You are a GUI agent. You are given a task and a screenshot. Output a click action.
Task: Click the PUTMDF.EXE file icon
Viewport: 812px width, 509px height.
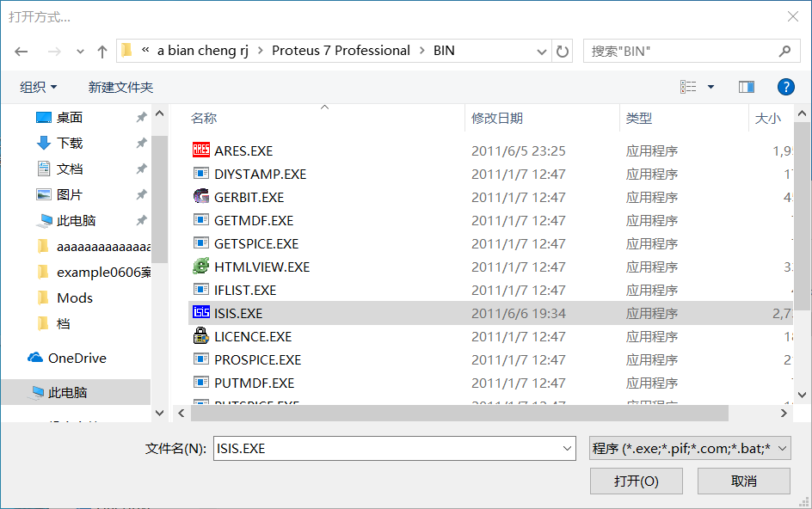[201, 383]
